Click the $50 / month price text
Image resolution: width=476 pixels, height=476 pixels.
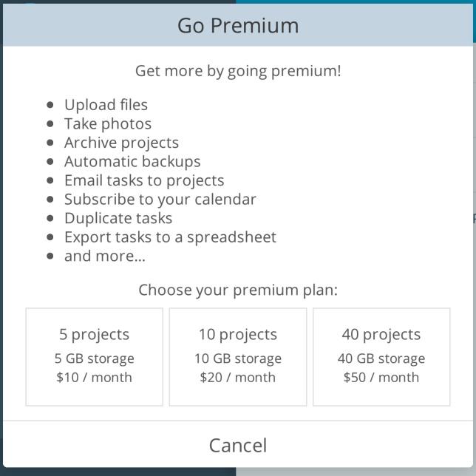(x=381, y=377)
